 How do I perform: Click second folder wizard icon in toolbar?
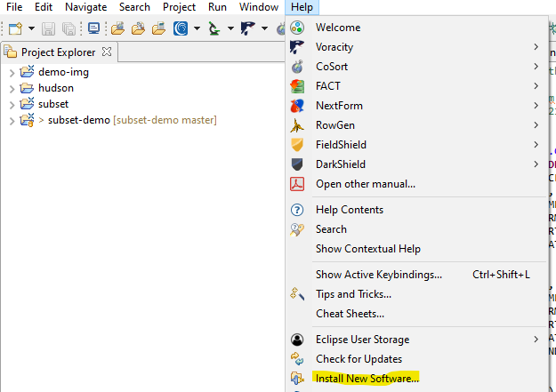(x=138, y=28)
